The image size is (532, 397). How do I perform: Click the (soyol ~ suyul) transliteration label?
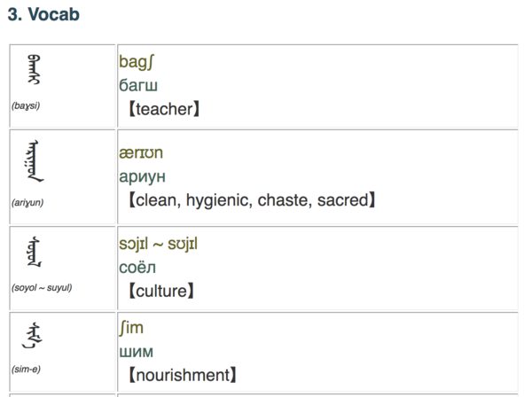coord(42,287)
